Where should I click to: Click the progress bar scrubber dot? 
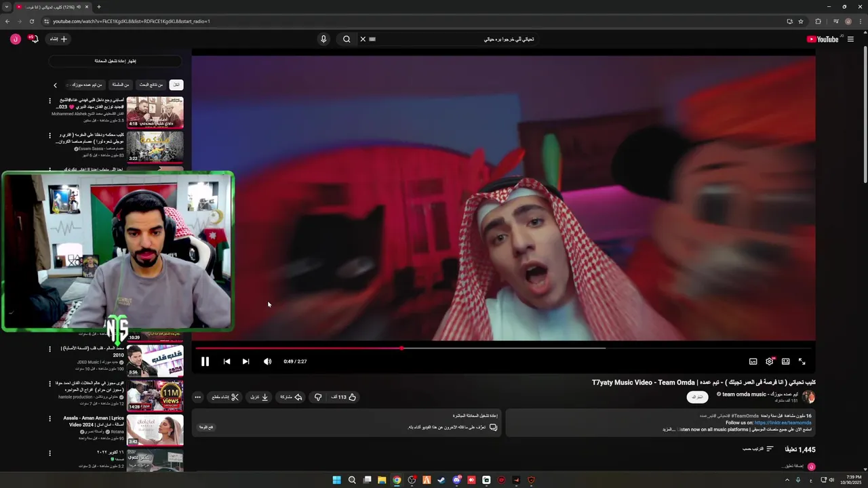tap(401, 348)
